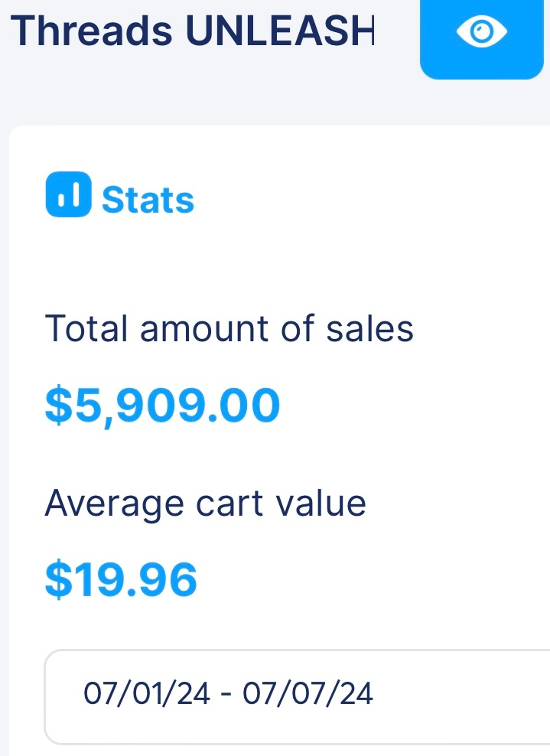This screenshot has height=756, width=550.
Task: Select the Stats section heading
Action: click(148, 200)
